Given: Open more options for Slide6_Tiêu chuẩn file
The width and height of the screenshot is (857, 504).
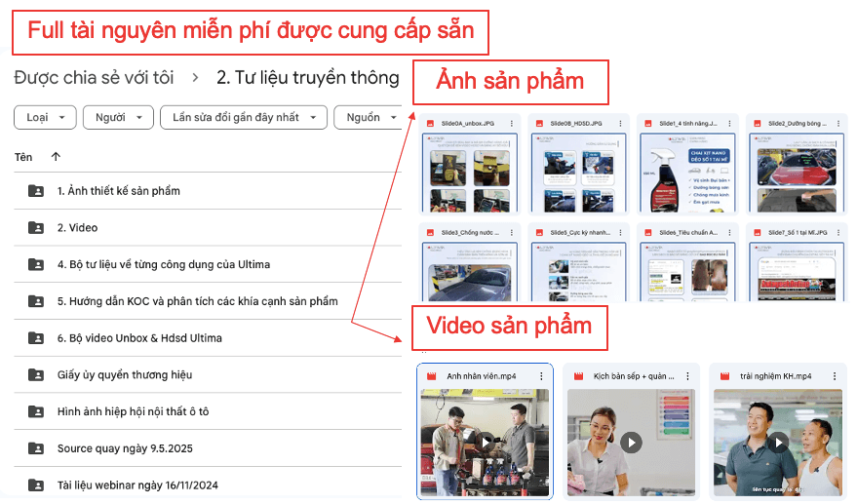Looking at the screenshot, I should pyautogui.click(x=729, y=232).
